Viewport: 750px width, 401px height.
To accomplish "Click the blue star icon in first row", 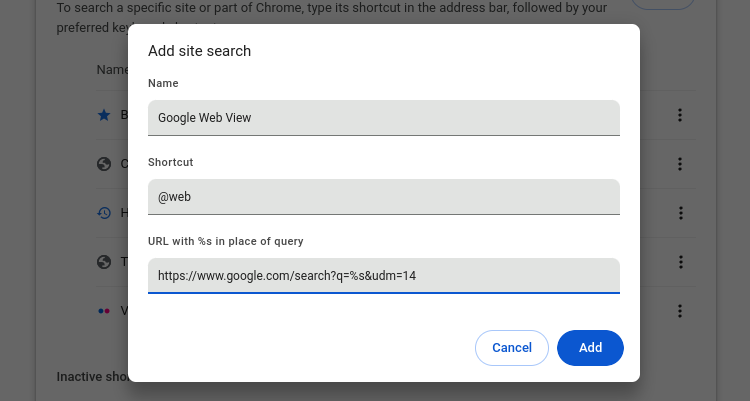I will pyautogui.click(x=103, y=115).
